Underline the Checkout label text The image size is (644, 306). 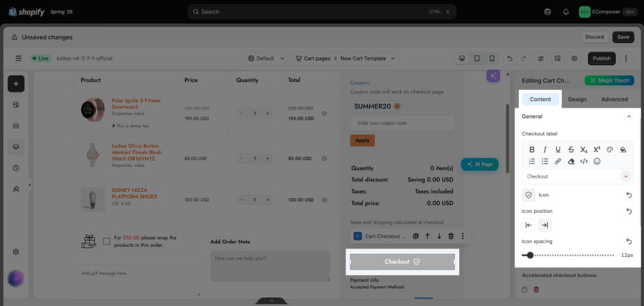point(558,149)
